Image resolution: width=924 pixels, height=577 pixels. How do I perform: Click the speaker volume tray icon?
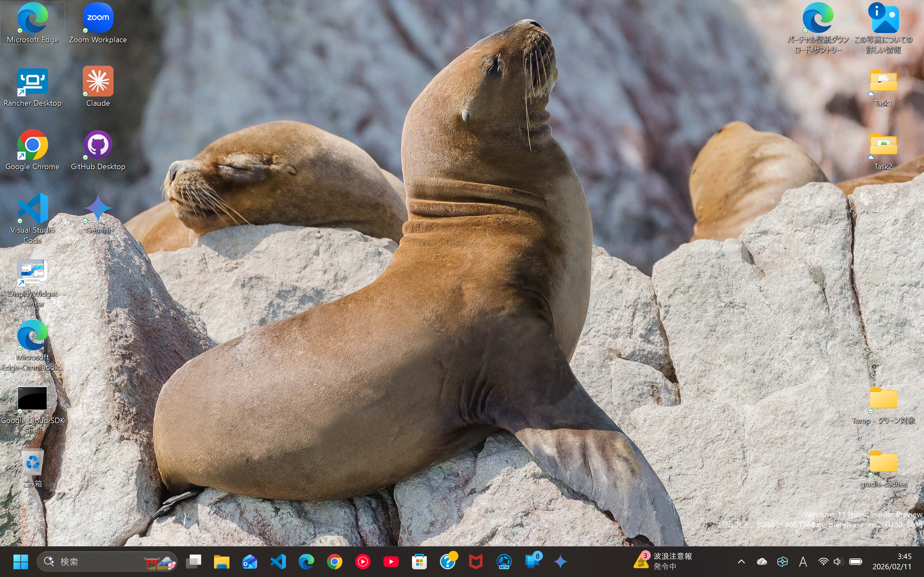[x=838, y=561]
